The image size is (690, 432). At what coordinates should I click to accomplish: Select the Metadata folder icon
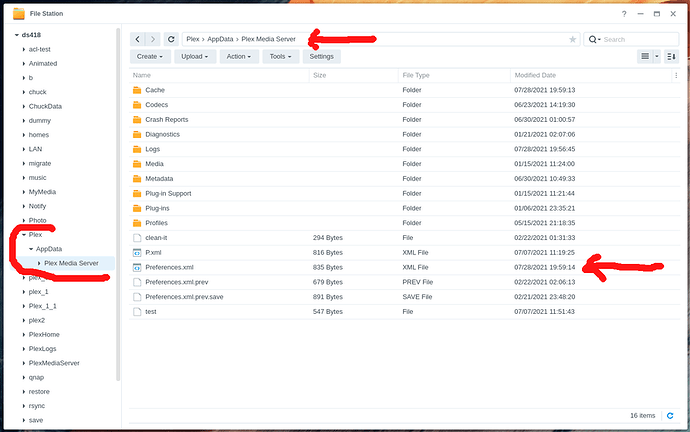click(x=137, y=179)
